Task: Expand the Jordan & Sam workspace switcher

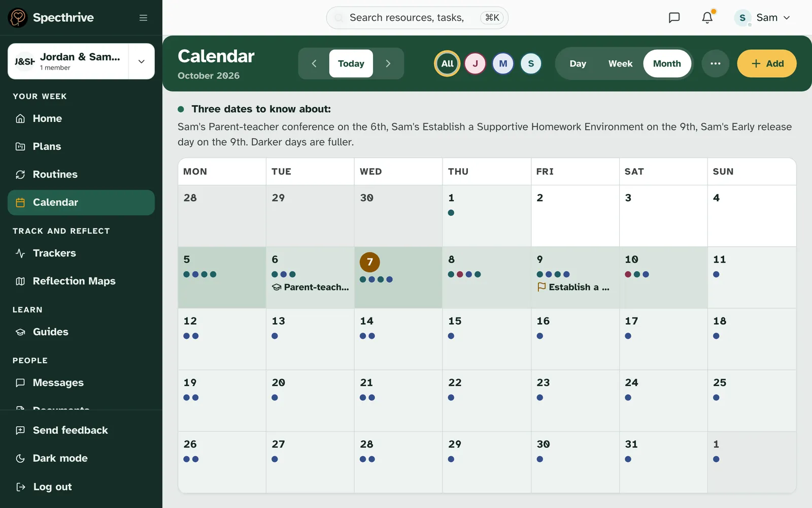Action: (142, 61)
